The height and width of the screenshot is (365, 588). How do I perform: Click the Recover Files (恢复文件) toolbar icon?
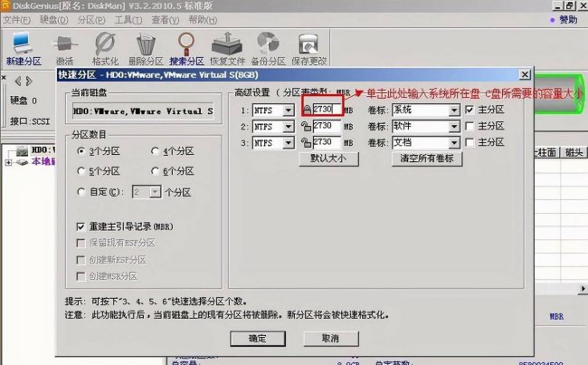(x=227, y=49)
